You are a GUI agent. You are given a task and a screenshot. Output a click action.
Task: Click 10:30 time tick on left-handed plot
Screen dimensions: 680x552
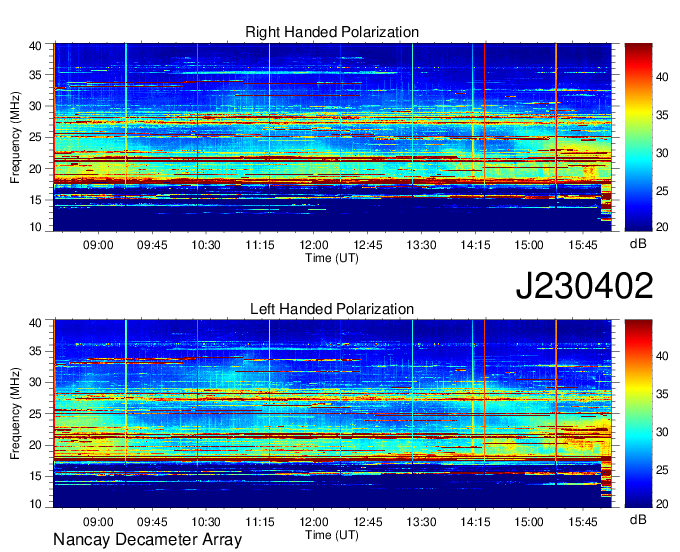pyautogui.click(x=206, y=522)
